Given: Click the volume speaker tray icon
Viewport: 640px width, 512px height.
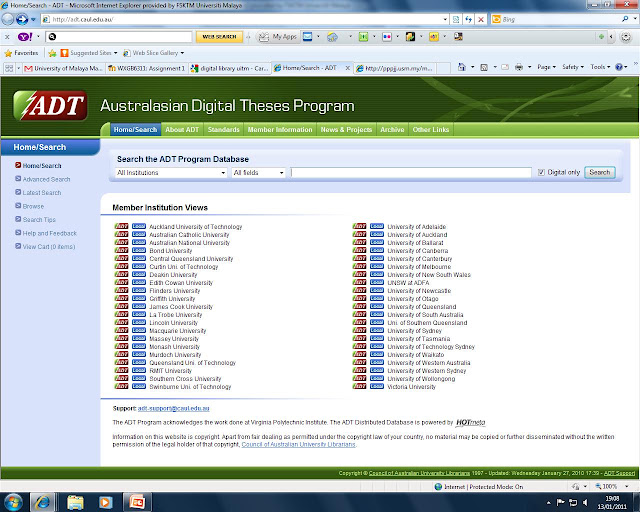Looking at the screenshot, I should (x=586, y=502).
